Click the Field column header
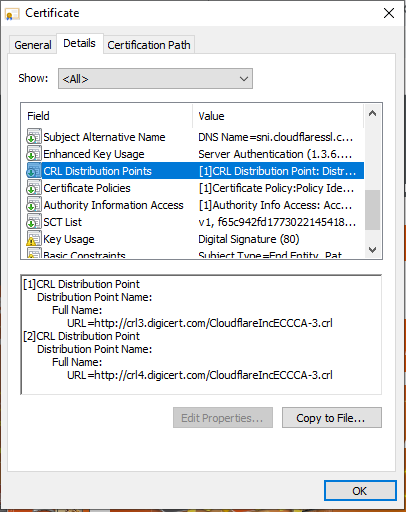Image resolution: width=406 pixels, height=512 pixels. 107,116
